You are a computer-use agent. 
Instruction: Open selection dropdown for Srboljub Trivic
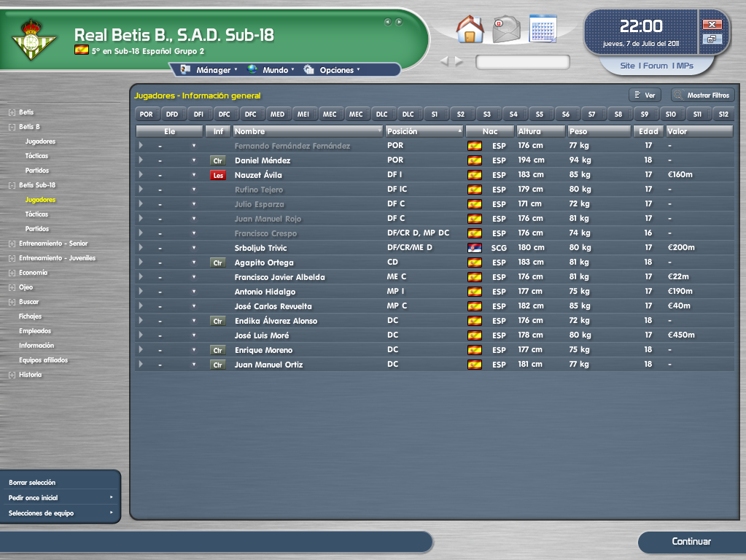(194, 248)
